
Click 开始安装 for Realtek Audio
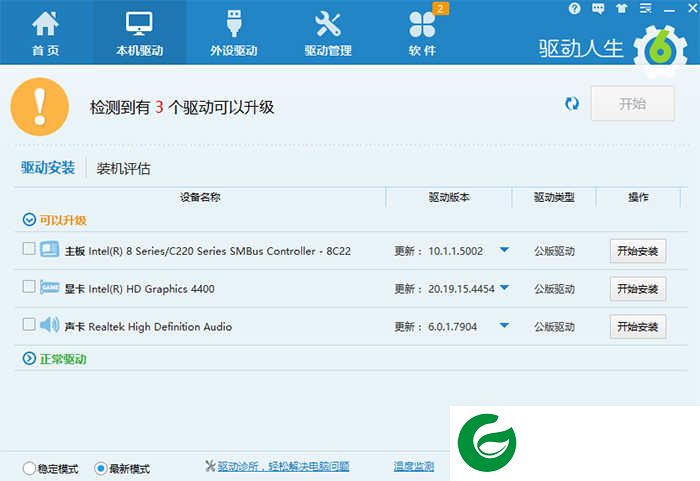(x=638, y=326)
